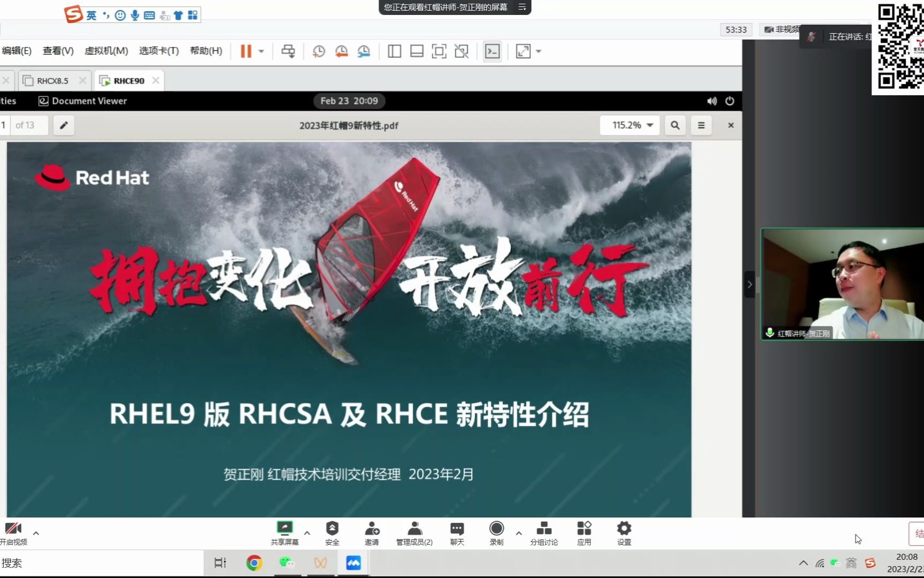Show hidden tray icons chevron
This screenshot has width=924, height=578.
803,563
